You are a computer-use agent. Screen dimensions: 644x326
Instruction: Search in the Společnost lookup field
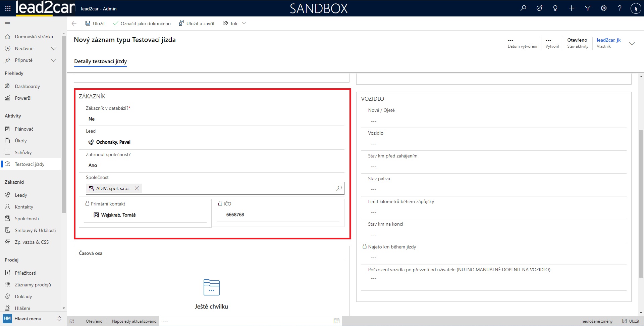click(339, 188)
